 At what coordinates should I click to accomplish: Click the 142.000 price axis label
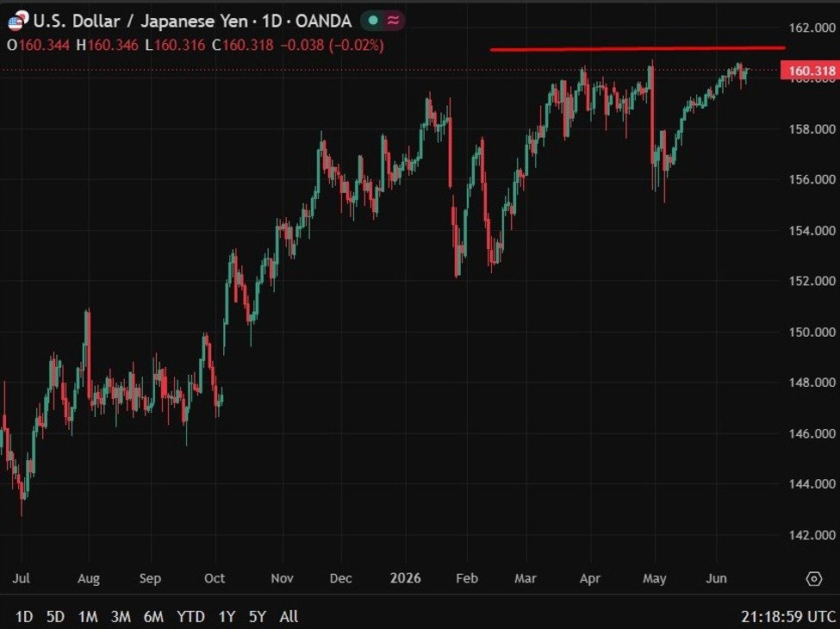[812, 535]
